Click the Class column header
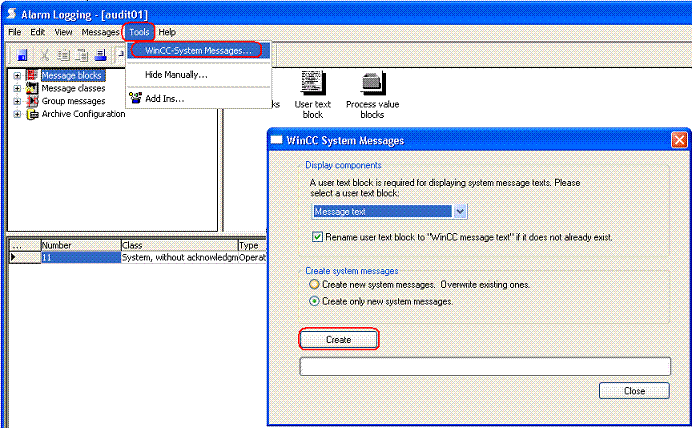 [x=180, y=245]
